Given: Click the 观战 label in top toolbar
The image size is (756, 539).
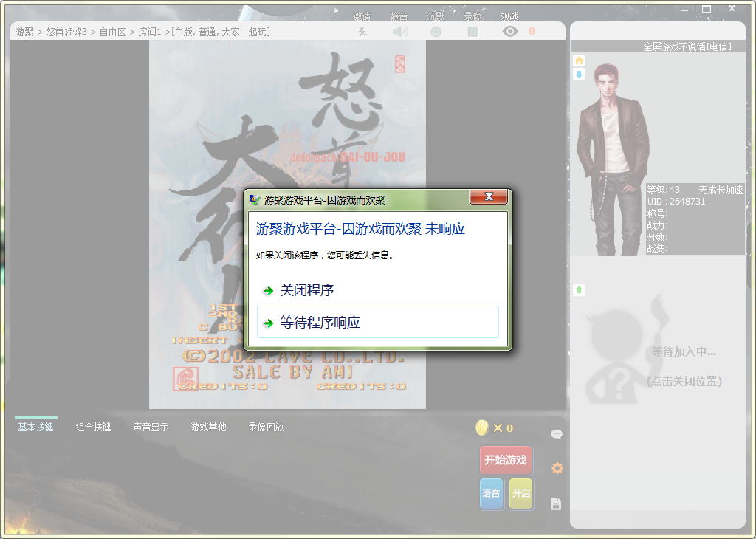Looking at the screenshot, I should 509,16.
